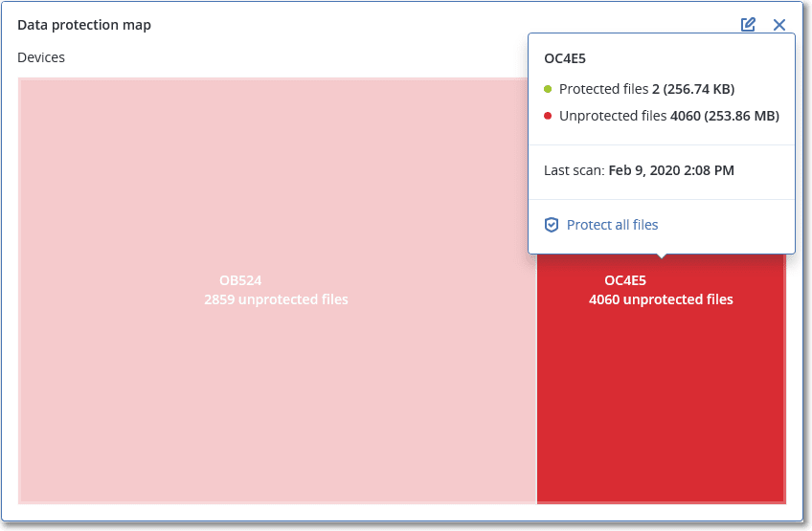The width and height of the screenshot is (812, 531).
Task: Click the Feb 9, 2020 2:08 PM timestamp
Action: [x=671, y=170]
